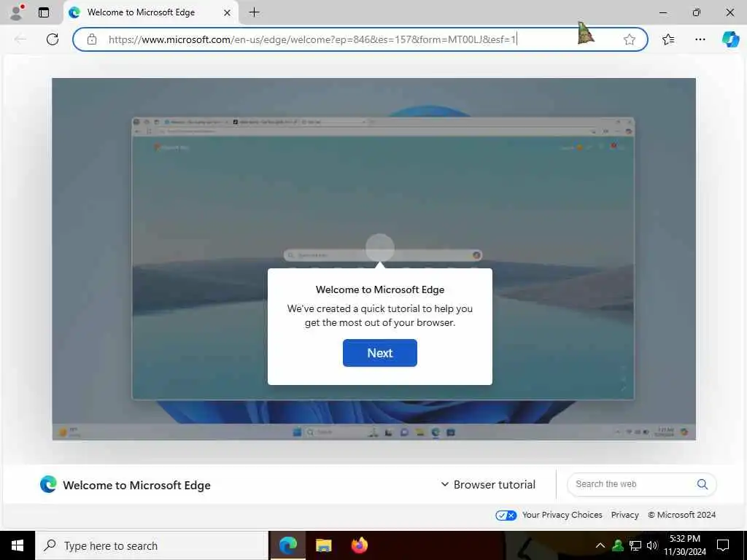Click the back navigation arrow
Screen dimensions: 747x560
tap(20, 39)
